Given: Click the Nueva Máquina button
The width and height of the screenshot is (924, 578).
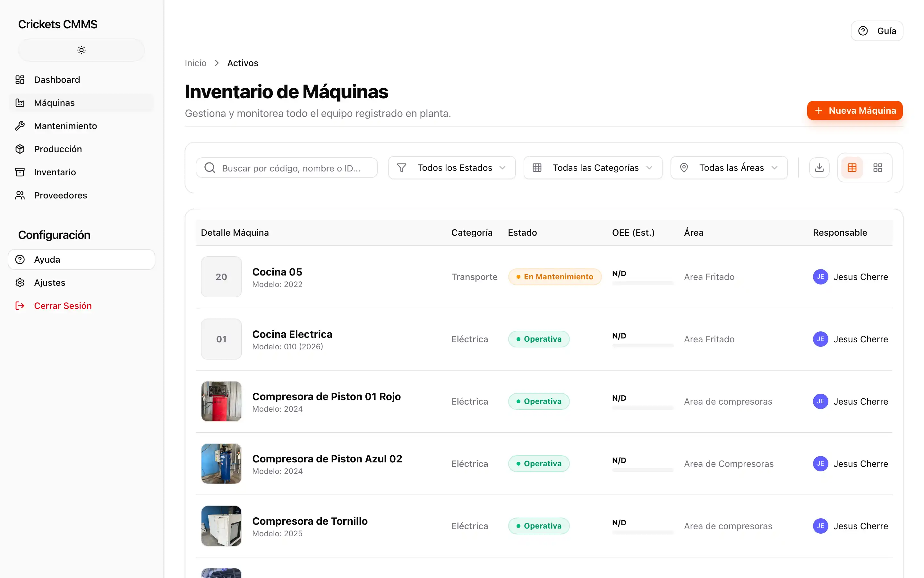Looking at the screenshot, I should pyautogui.click(x=854, y=110).
